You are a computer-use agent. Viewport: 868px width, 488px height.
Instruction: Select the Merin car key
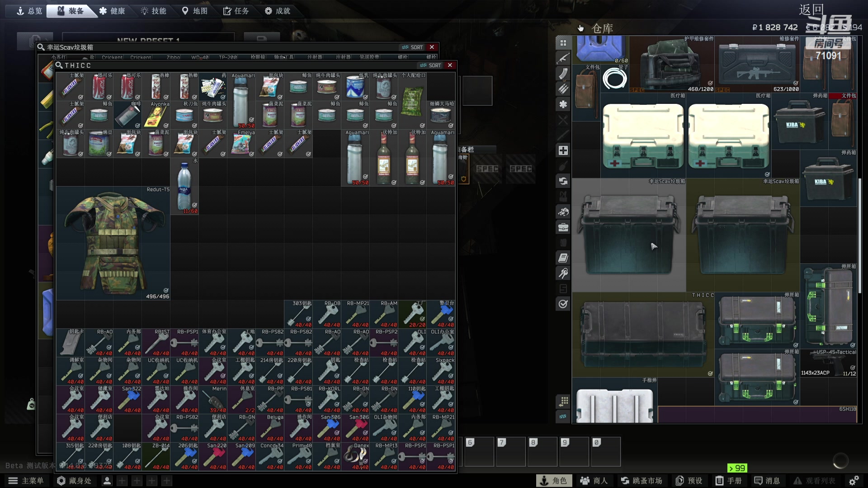pos(213,400)
